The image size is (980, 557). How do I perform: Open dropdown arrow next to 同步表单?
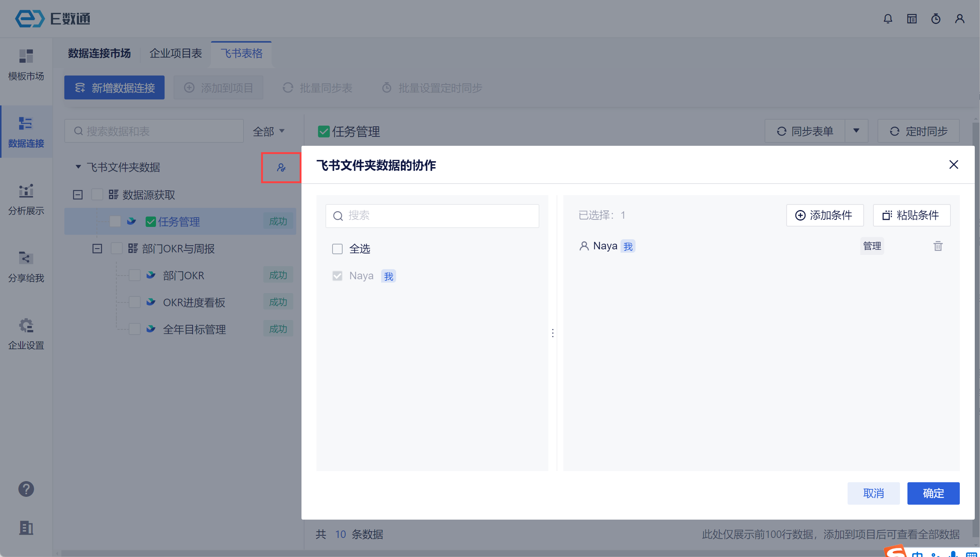(856, 131)
